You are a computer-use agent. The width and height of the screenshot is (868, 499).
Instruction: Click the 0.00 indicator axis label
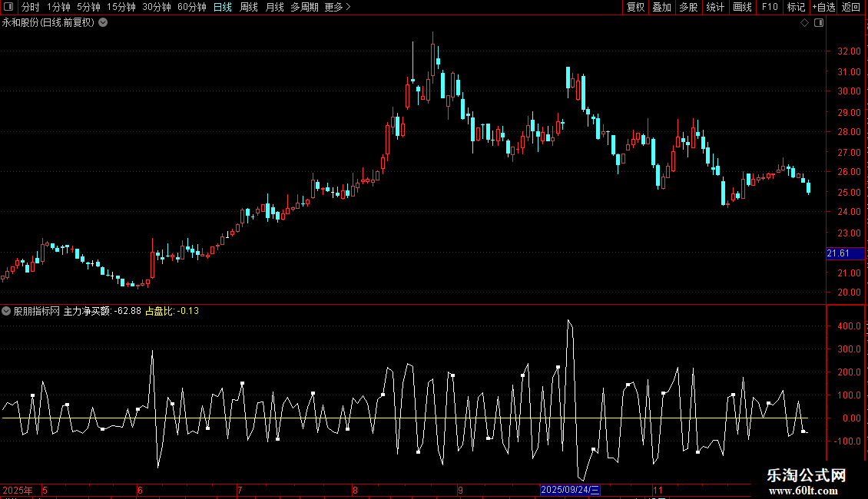pos(851,418)
